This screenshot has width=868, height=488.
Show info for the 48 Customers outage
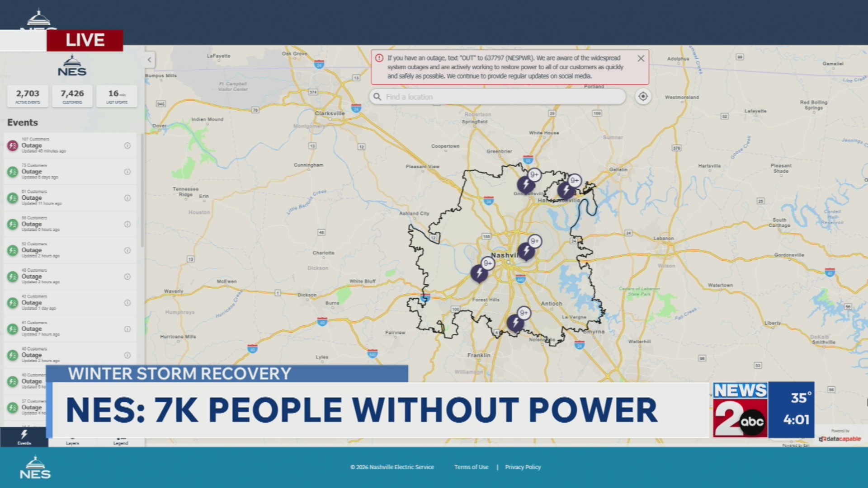pos(127,277)
